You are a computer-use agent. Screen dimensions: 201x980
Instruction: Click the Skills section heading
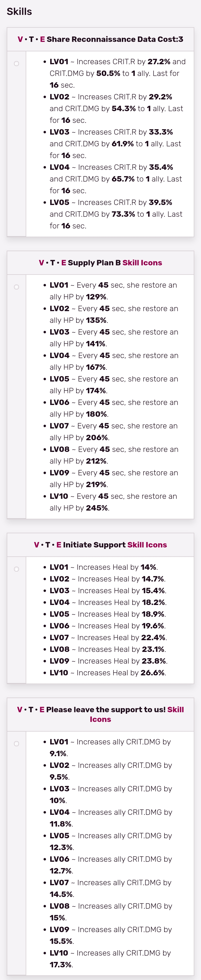click(19, 11)
